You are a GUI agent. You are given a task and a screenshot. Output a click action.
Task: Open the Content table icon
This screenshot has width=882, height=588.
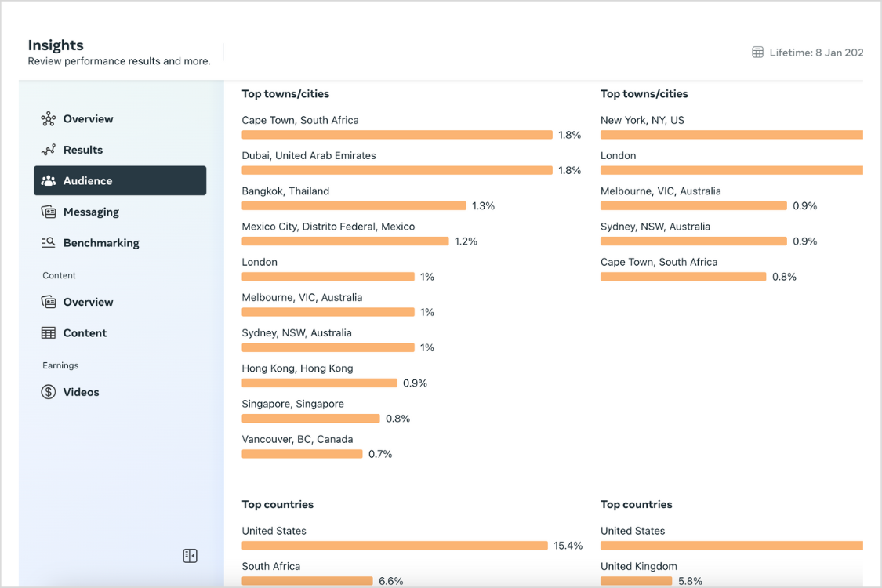(49, 332)
